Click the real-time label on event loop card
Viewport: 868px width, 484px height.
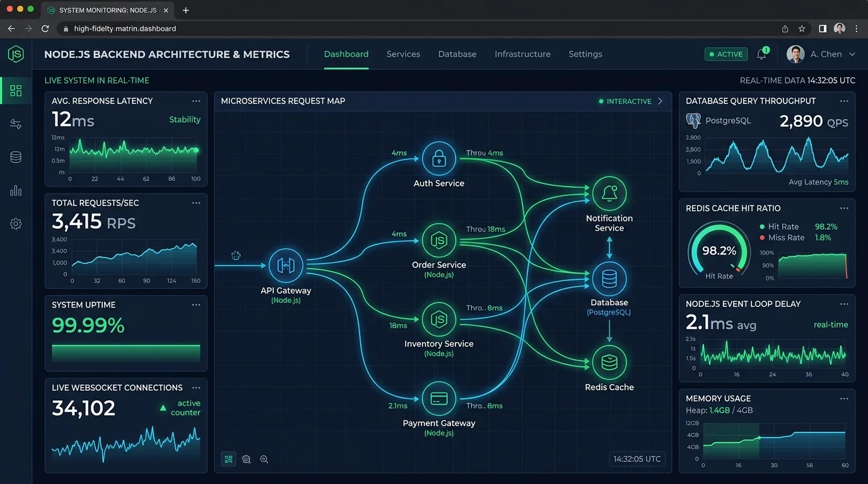(831, 325)
